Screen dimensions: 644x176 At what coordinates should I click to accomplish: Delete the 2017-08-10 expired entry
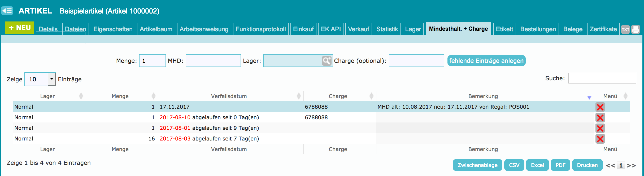pyautogui.click(x=600, y=118)
